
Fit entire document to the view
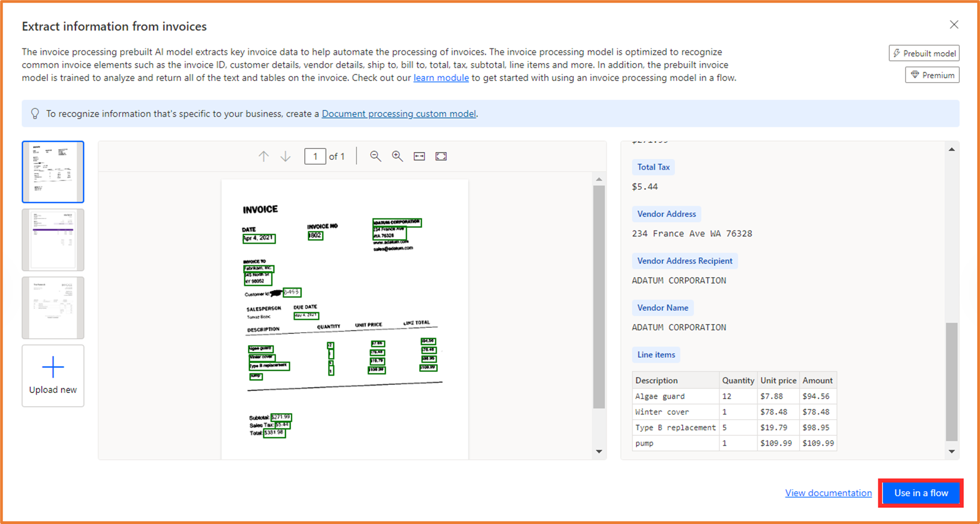(441, 156)
